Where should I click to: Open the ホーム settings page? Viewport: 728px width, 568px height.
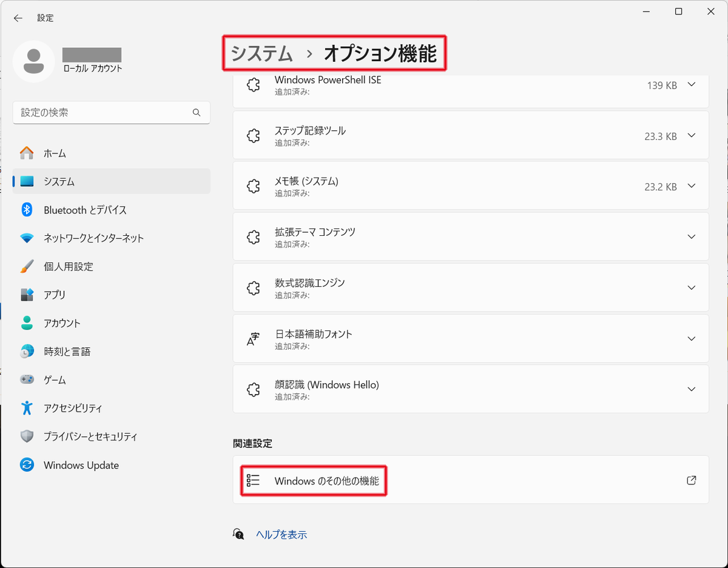coord(112,153)
